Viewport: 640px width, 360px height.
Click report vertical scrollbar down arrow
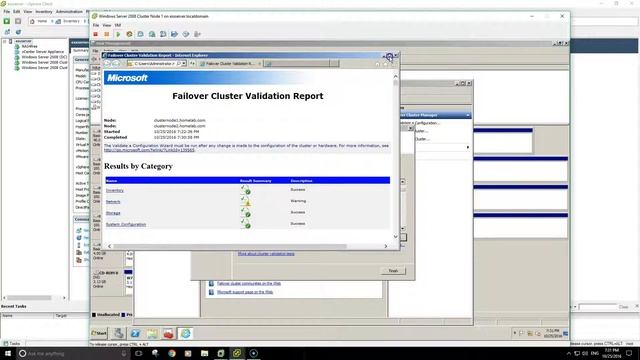[x=396, y=236]
